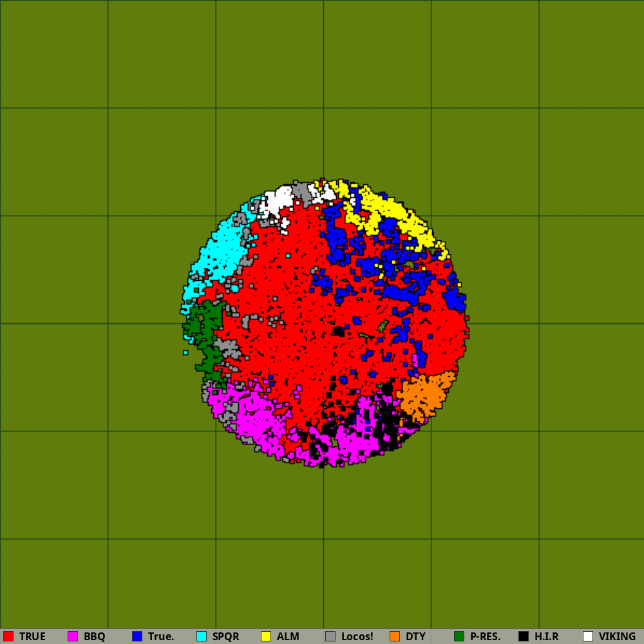Click the orange DTY legend swatch

tap(395, 636)
